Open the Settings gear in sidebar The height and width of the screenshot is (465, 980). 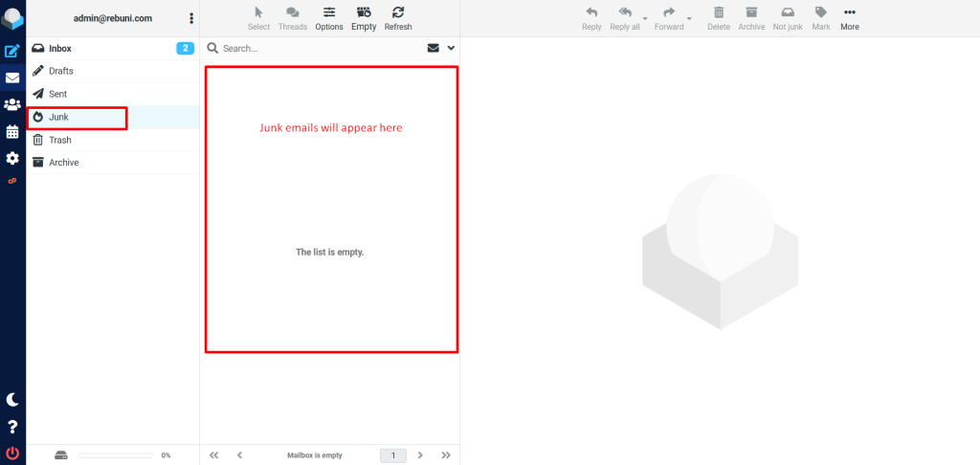[x=12, y=158]
